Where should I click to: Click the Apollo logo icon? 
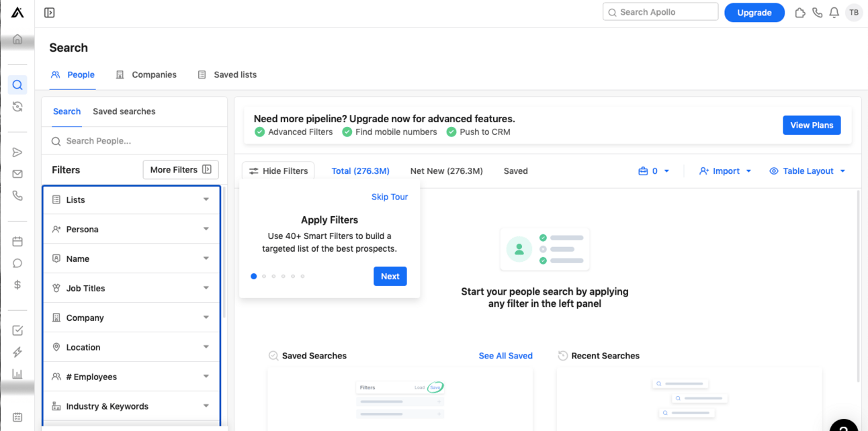pos(17,12)
